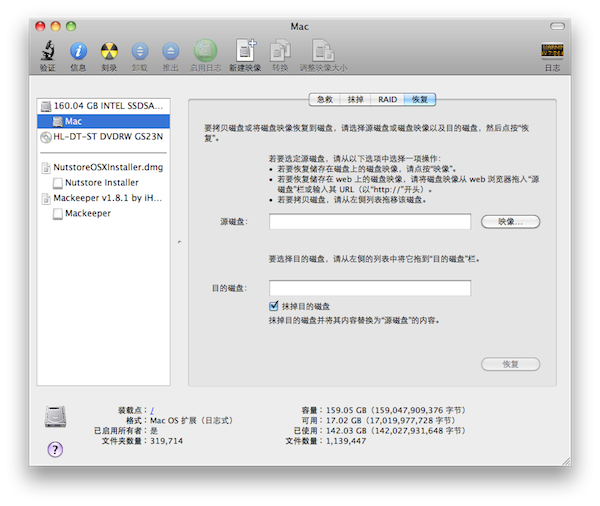Click the 刻录 (Burn) toolbar icon
This screenshot has width=600, height=506.
tap(109, 50)
